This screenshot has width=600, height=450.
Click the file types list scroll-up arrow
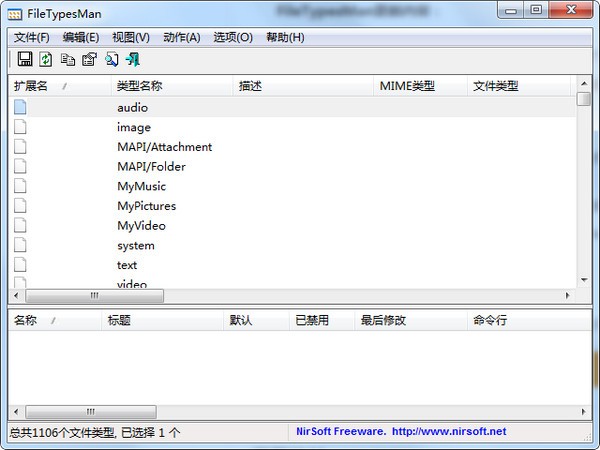point(584,83)
